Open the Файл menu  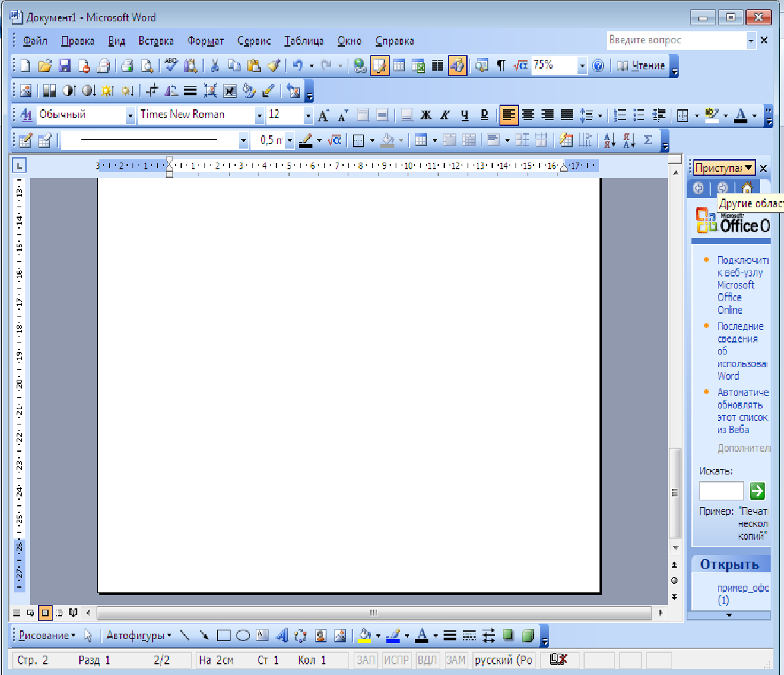pyautogui.click(x=35, y=41)
